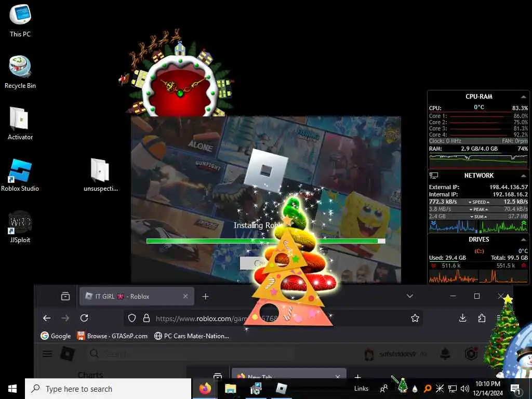
Task: Open the volume speaker tray icon
Action: (x=465, y=389)
